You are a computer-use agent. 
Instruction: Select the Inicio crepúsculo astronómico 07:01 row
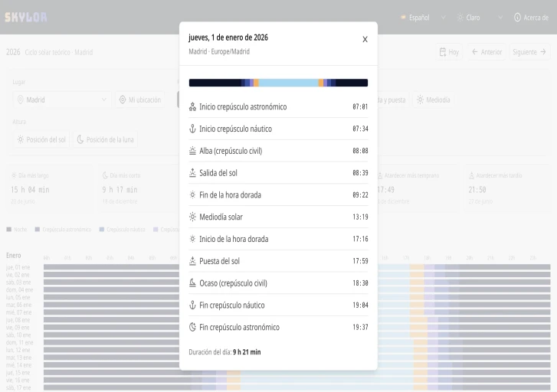[x=278, y=106]
